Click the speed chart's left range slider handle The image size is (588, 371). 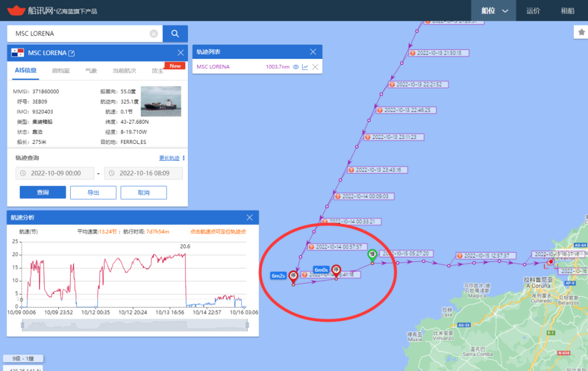[22, 325]
